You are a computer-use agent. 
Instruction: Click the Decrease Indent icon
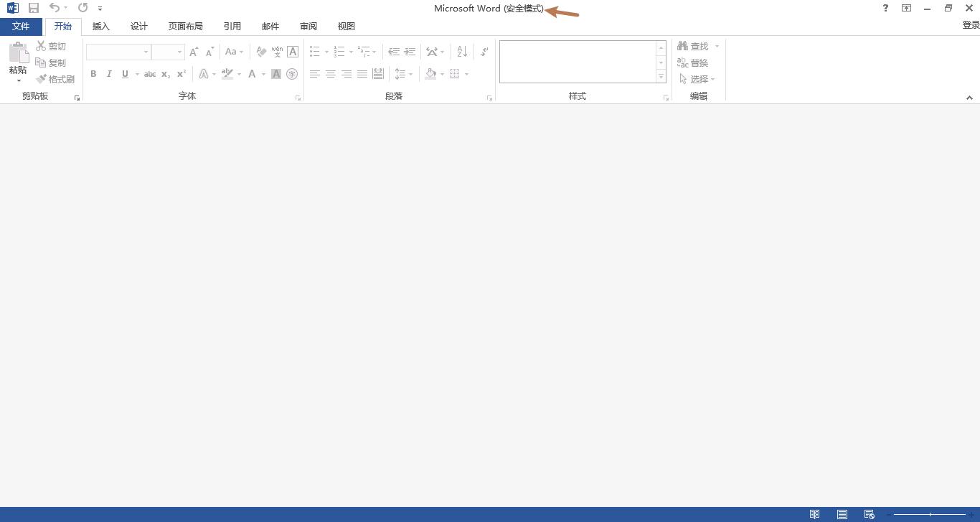[394, 52]
